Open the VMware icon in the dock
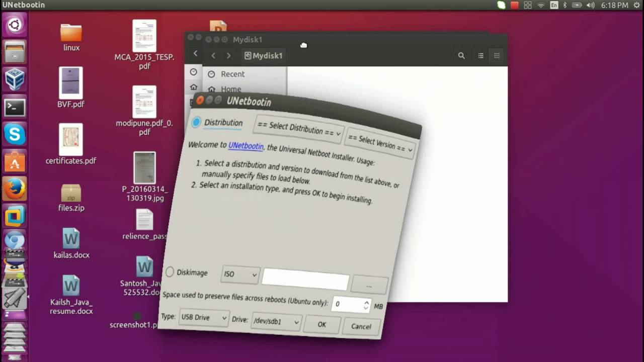Viewport: 644px width, 362px height. tap(15, 217)
